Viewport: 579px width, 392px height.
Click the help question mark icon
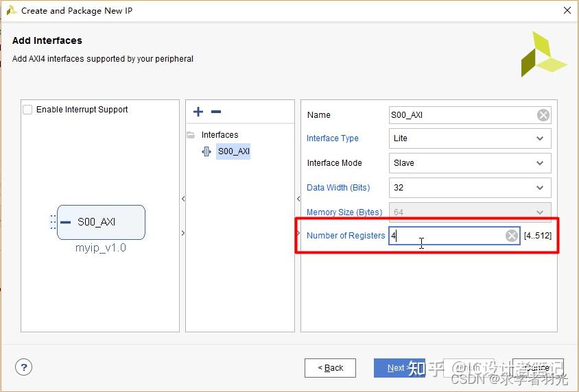tap(24, 367)
